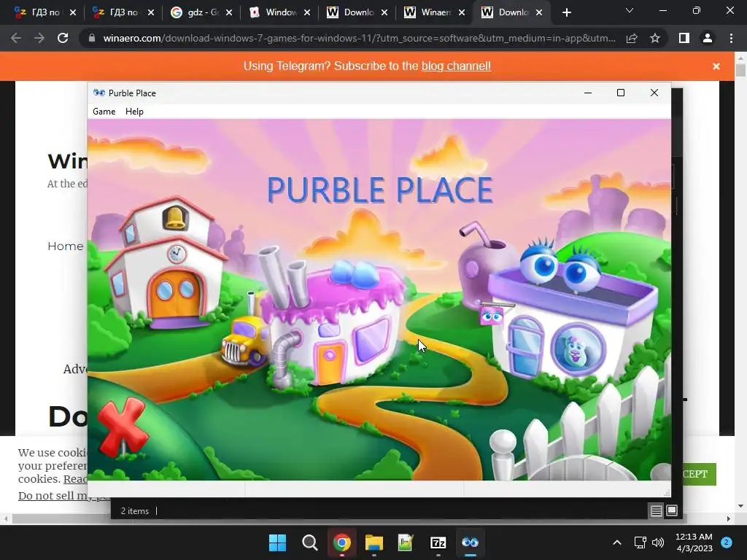Image resolution: width=747 pixels, height=560 pixels.
Task: Click the page scrollbar down arrow
Action: coord(740,506)
